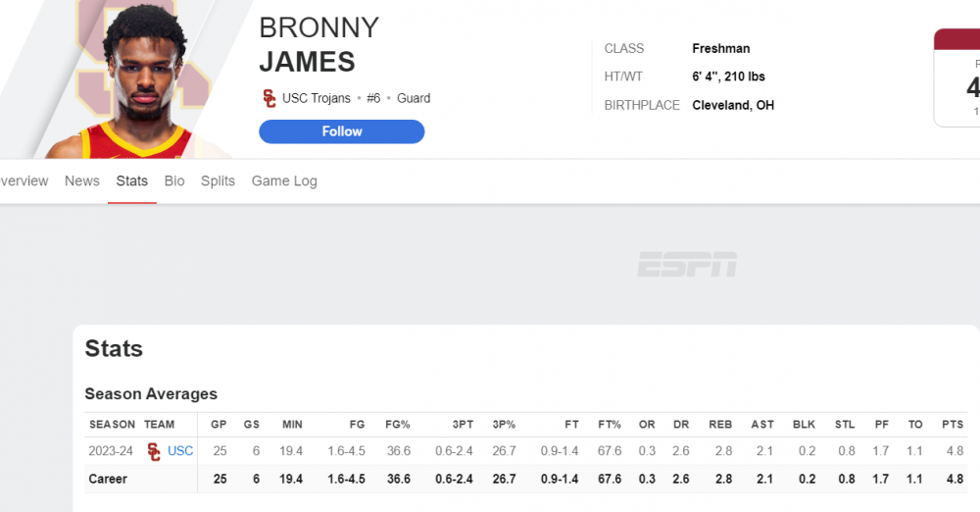The height and width of the screenshot is (512, 980).
Task: Click the FG% column header
Action: point(397,425)
